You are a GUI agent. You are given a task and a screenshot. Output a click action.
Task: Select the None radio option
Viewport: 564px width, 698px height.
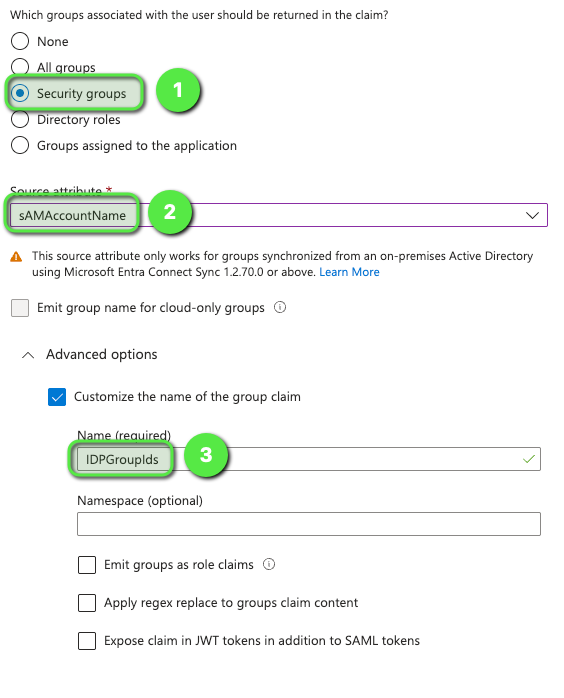click(20, 41)
